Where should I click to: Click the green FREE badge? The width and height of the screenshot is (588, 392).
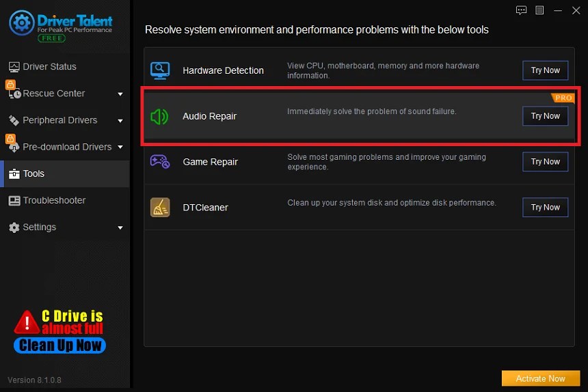[51, 38]
